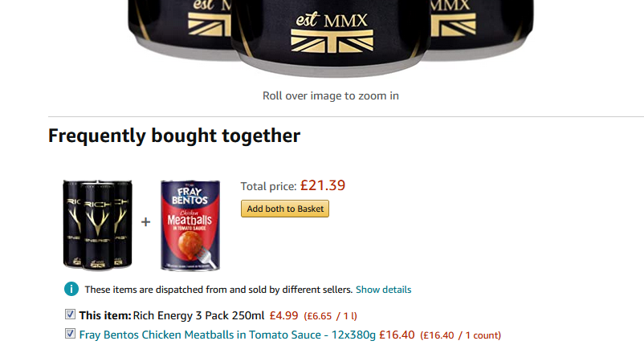Image resolution: width=644 pixels, height=353 pixels.
Task: Click the plus sign between products
Action: 145,221
